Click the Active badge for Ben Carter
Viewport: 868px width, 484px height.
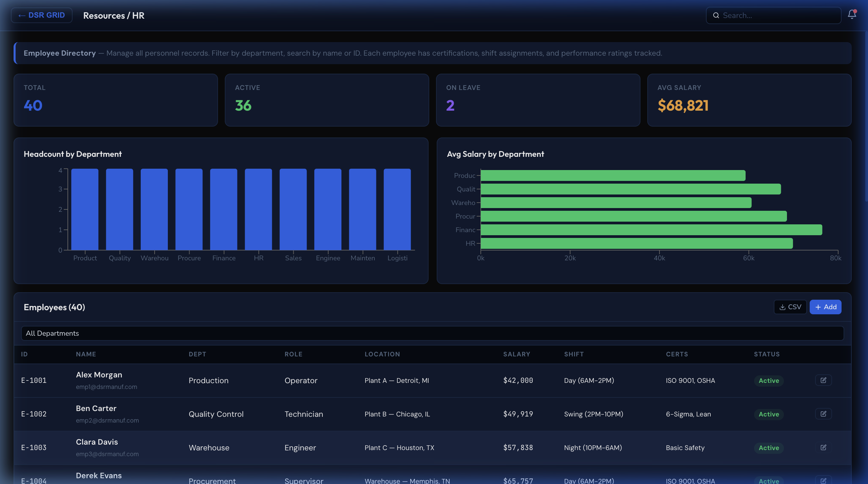(x=769, y=414)
